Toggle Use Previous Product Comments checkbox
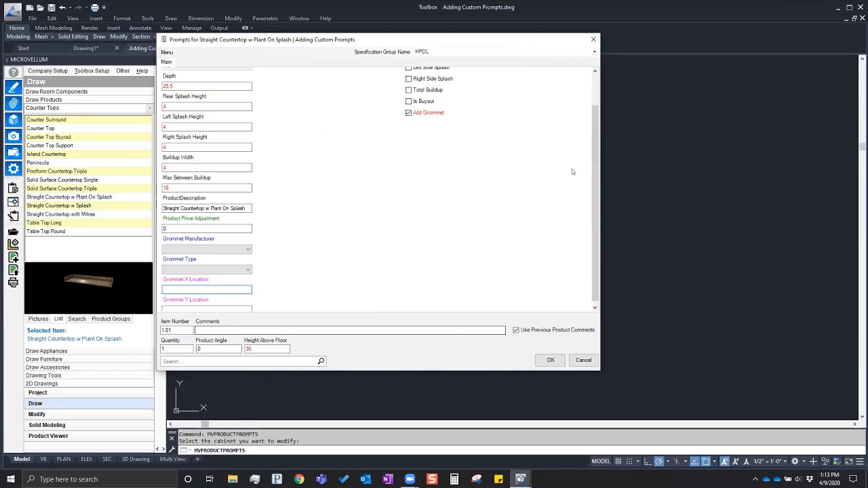The width and height of the screenshot is (868, 488). tap(516, 330)
